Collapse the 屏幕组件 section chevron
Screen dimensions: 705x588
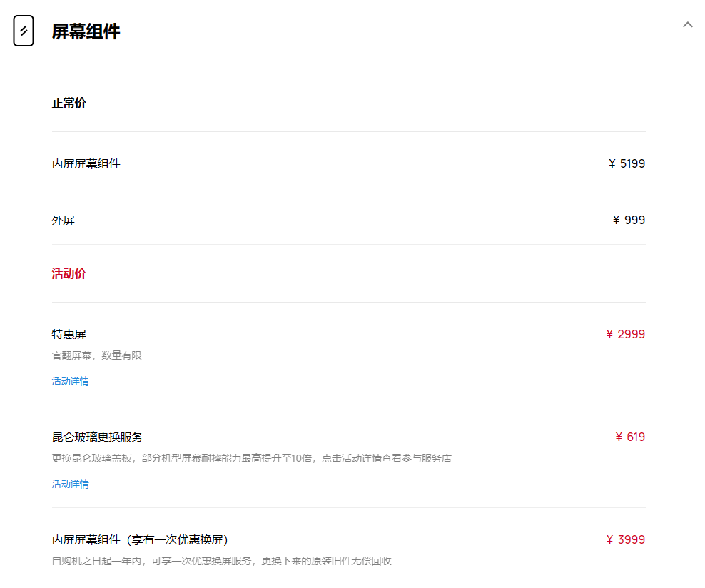pos(687,25)
